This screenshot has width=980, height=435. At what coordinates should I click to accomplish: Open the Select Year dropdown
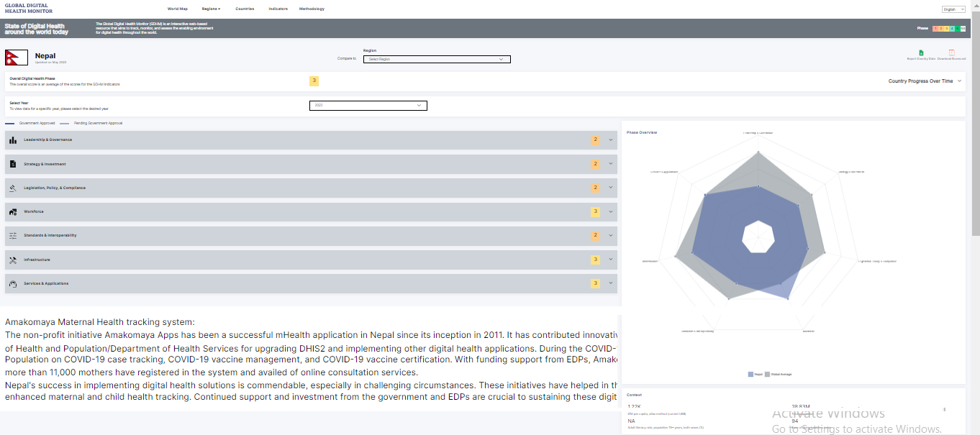click(x=368, y=106)
